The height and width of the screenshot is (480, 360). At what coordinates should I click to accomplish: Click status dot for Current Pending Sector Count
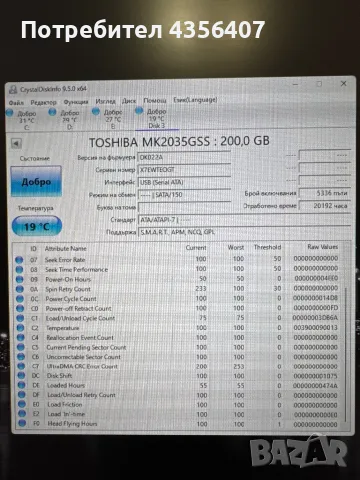tap(21, 347)
